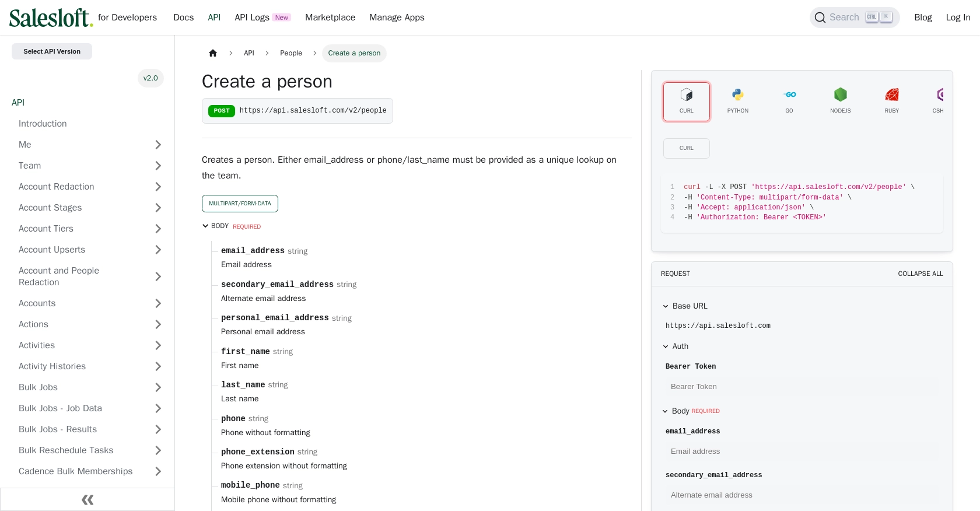Click Log In
The image size is (980, 511).
(x=958, y=17)
